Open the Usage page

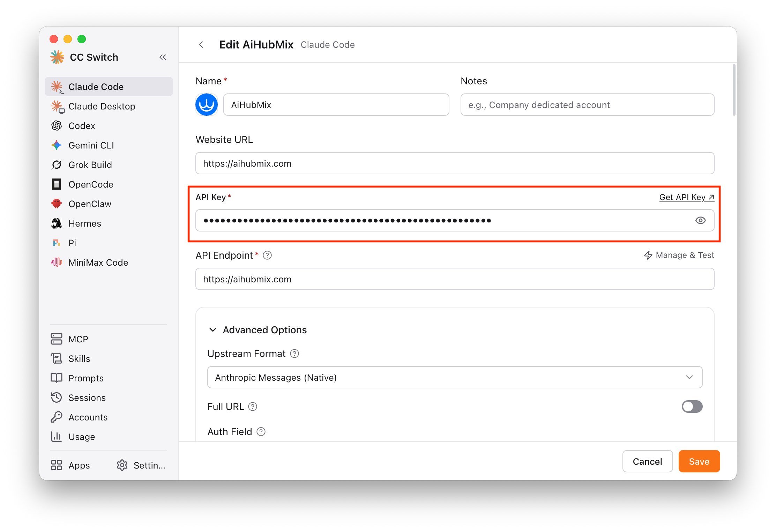[109, 436]
